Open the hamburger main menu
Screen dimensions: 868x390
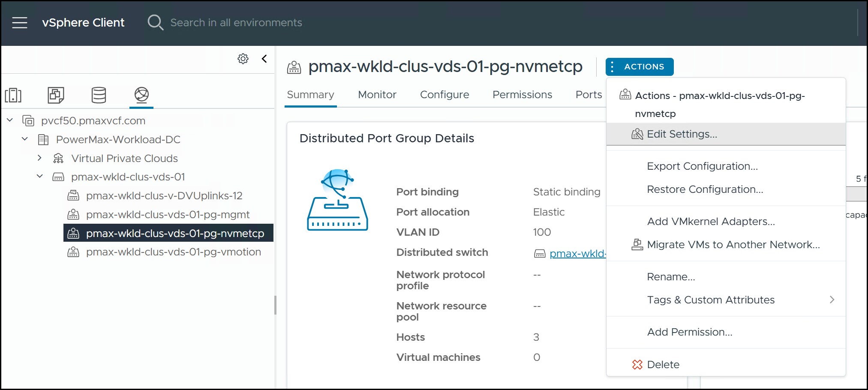pyautogui.click(x=20, y=23)
